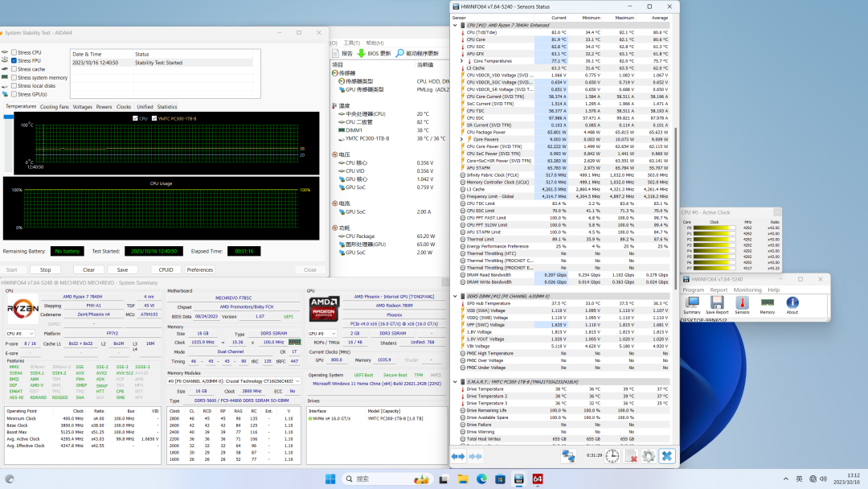Viewport: 868px width, 489px height.
Task: Open the Monitoring menu in HWiNFO
Action: pos(747,290)
